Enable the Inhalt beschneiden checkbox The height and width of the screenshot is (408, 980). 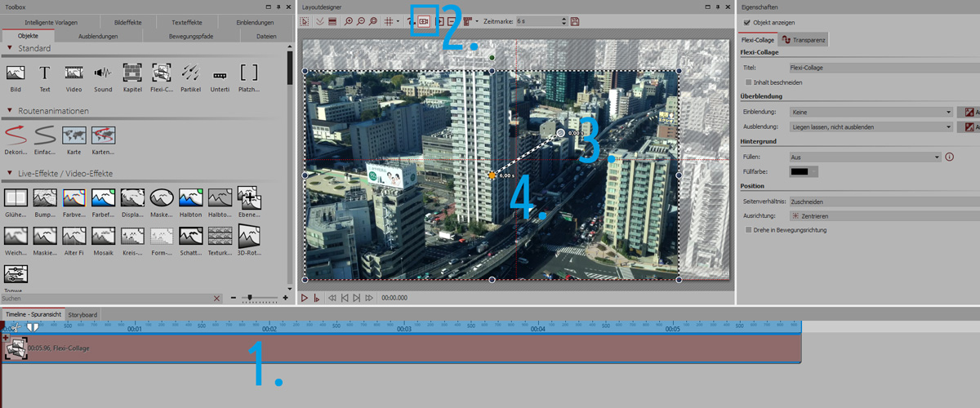[749, 82]
